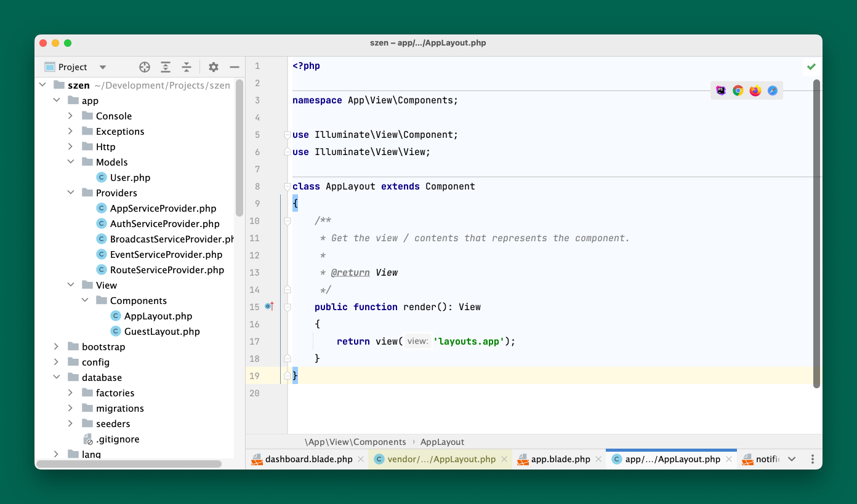The width and height of the screenshot is (857, 504).
Task: Expand the bootstrap folder
Action: pyautogui.click(x=56, y=346)
